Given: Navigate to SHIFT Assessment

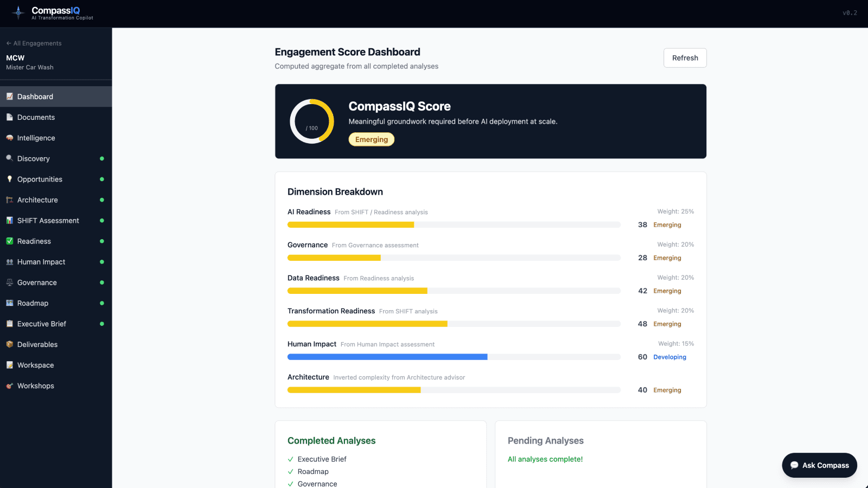Looking at the screenshot, I should tap(56, 220).
